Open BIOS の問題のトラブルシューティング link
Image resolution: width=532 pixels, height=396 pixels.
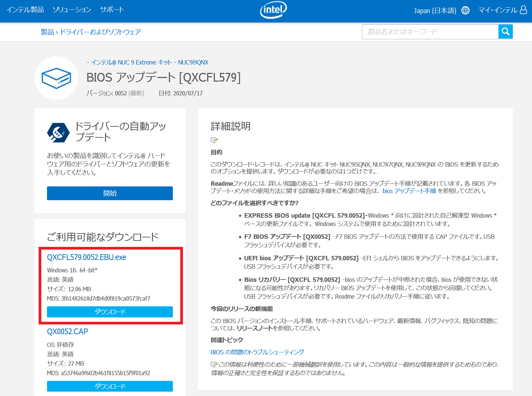coord(257,352)
